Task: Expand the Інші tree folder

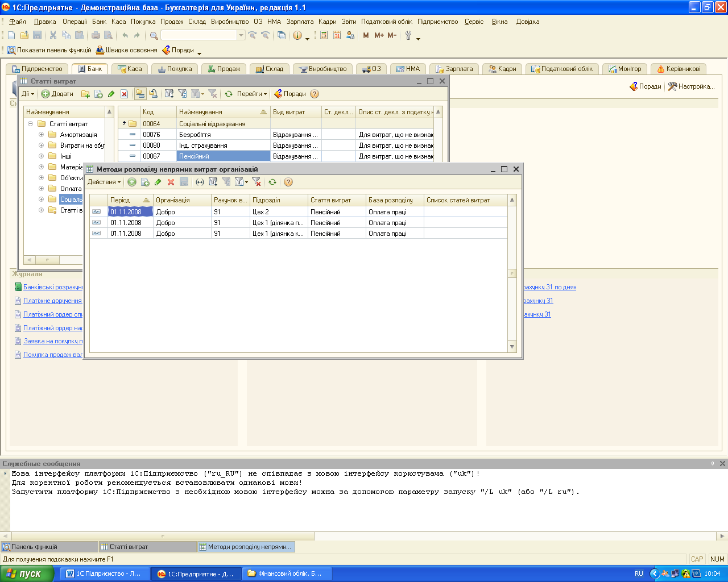Action: pos(41,156)
